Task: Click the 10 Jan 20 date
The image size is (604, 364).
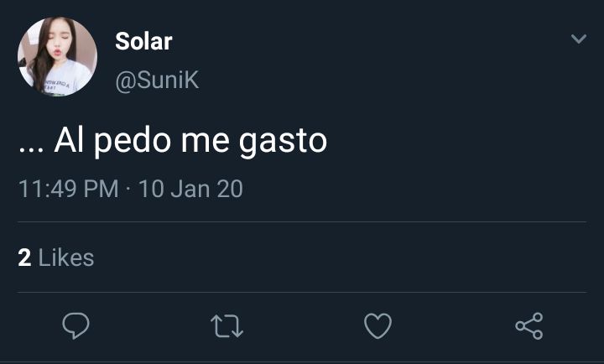Action: coord(190,189)
